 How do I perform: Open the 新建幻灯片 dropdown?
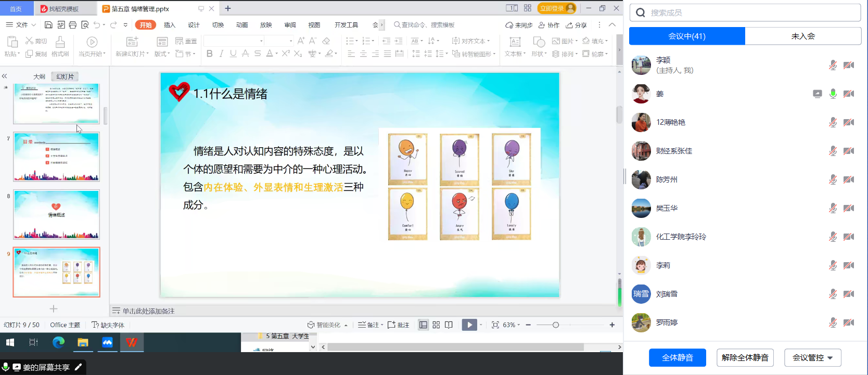[x=132, y=54]
